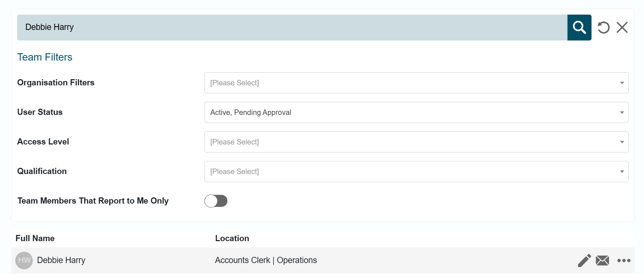Click the arrow on the Organisation Filters dropdown

click(622, 83)
